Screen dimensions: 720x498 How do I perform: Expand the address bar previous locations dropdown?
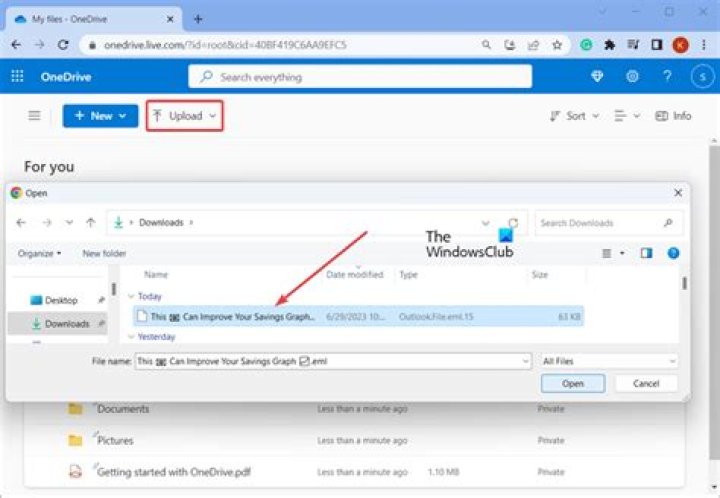tap(485, 223)
